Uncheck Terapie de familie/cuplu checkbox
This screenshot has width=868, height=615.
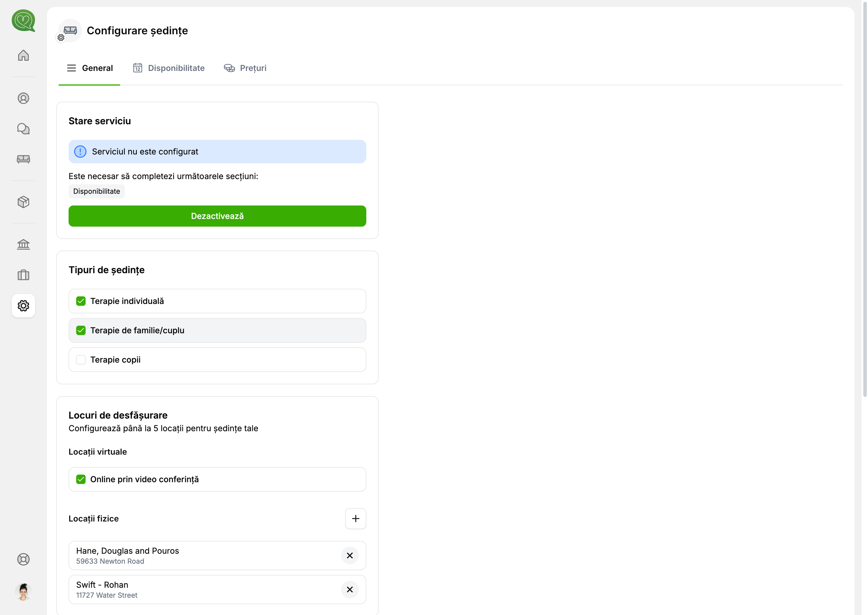(81, 330)
